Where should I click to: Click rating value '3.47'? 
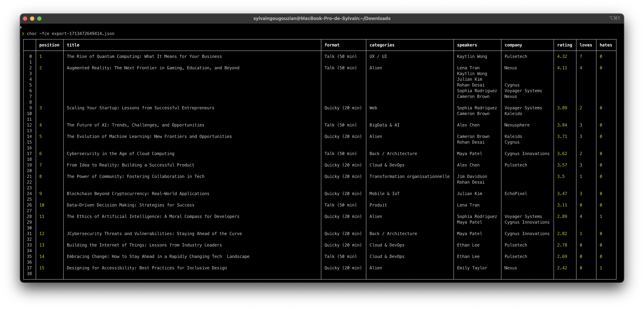click(562, 194)
